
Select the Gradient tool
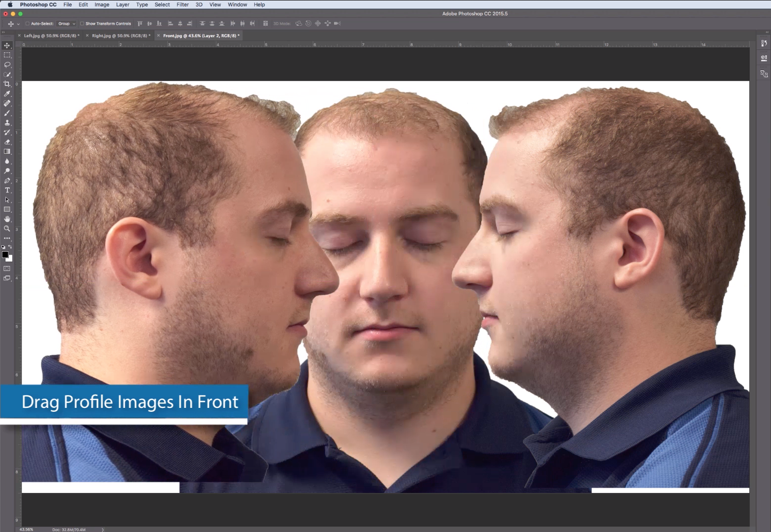7,151
